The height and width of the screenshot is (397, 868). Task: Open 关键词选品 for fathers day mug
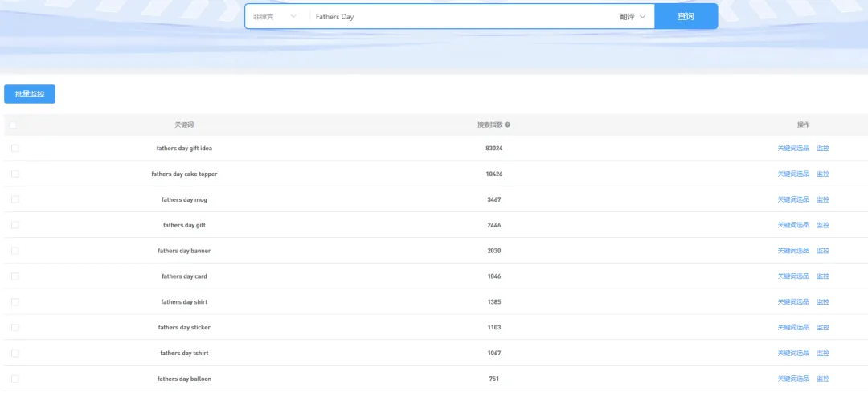click(793, 199)
